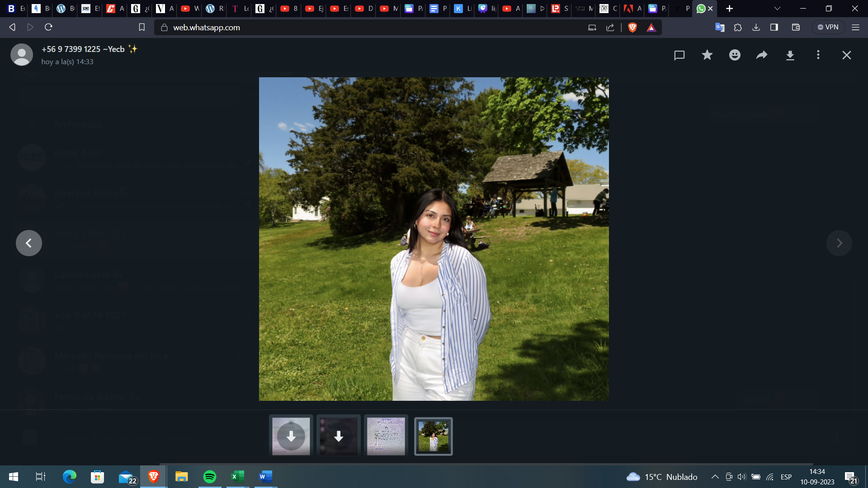Bookmark page in address bar

click(x=142, y=28)
